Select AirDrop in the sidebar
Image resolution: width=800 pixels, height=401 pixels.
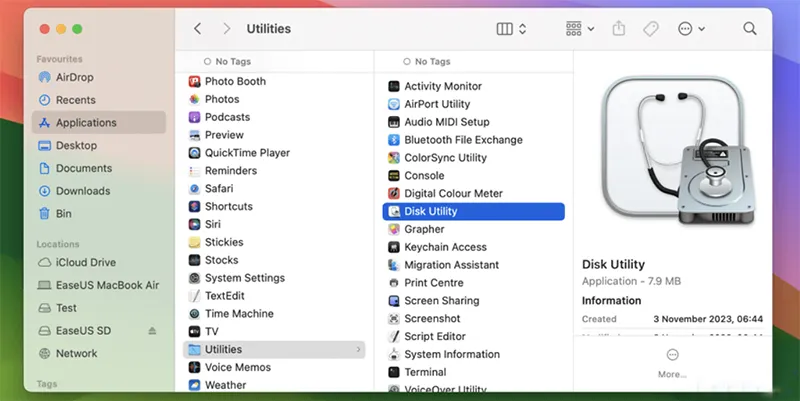(x=98, y=78)
